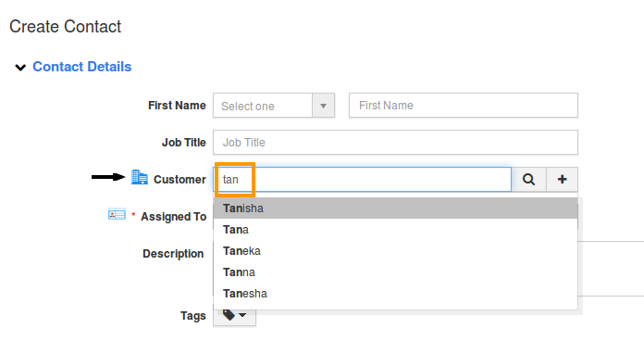Choose Taneka in the autocomplete list
The height and width of the screenshot is (341, 644).
(x=395, y=251)
